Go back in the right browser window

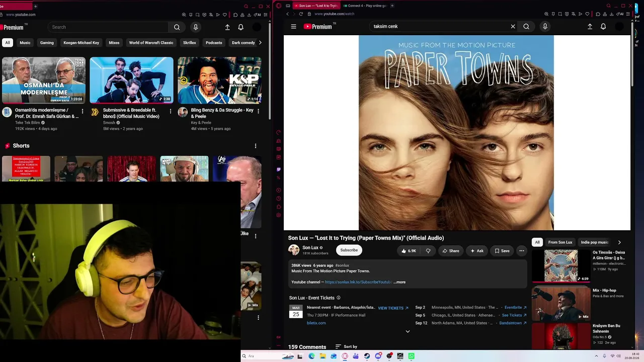(287, 14)
